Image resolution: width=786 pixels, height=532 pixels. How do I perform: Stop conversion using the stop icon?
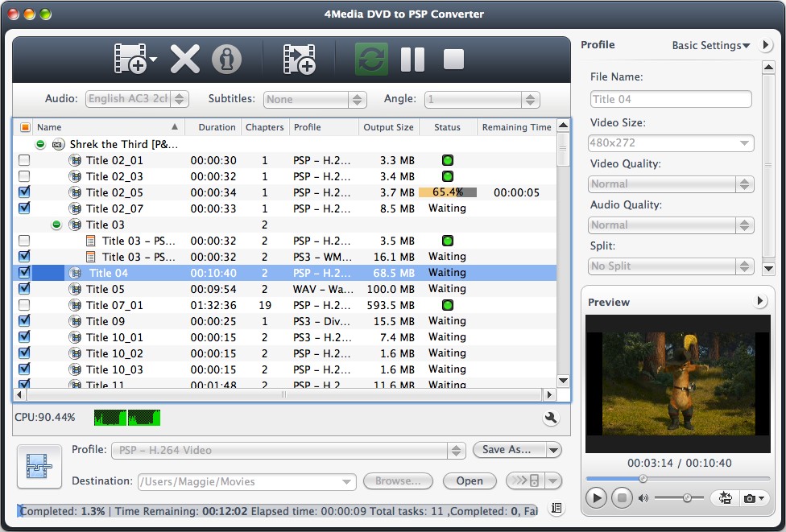453,57
